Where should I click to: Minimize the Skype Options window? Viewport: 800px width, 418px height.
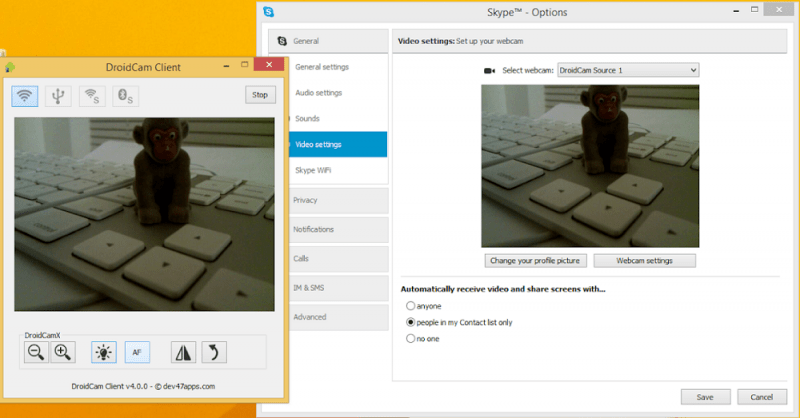click(736, 11)
